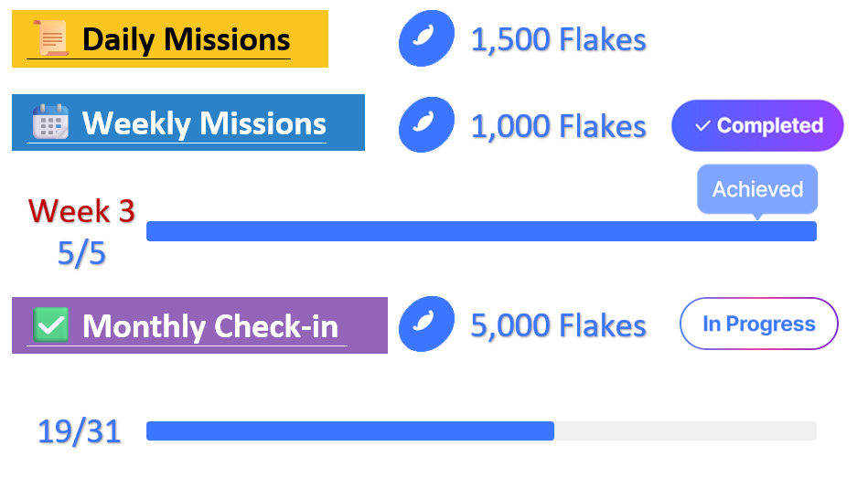Click the 5,000 Flakes reward text
The width and height of the screenshot is (868, 489).
pos(558,325)
